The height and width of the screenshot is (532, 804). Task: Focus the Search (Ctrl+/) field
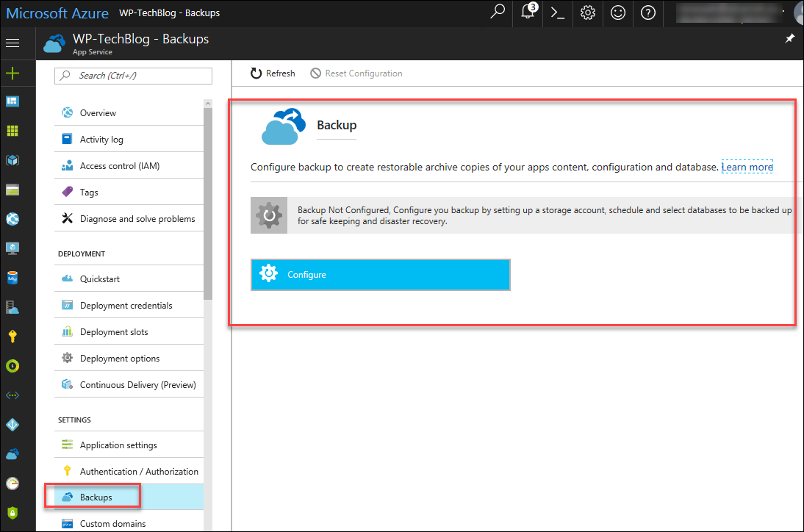(133, 76)
